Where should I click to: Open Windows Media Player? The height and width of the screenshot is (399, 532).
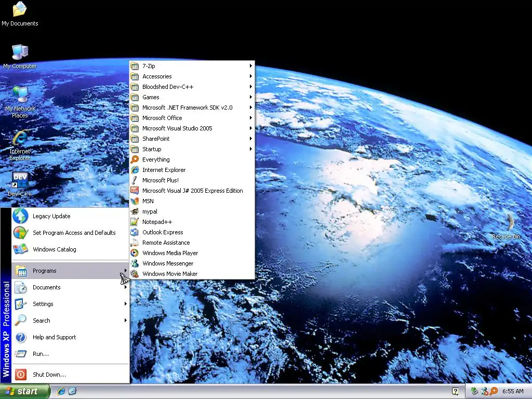coord(192,253)
